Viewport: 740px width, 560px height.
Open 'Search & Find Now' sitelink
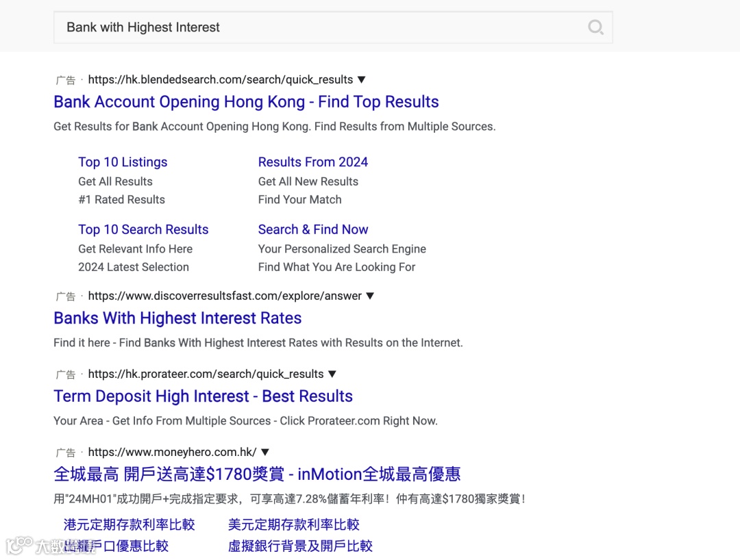(313, 229)
